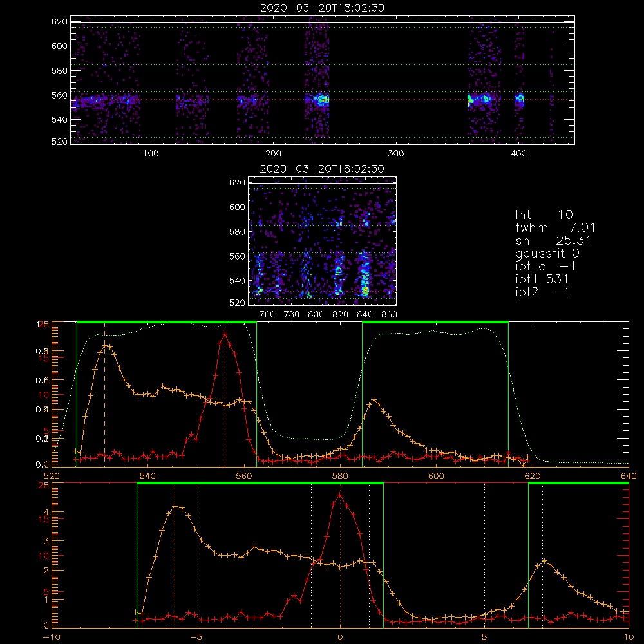The image size is (644, 644).
Task: Click x-axis label 10 of bottom plot
Action: point(629,637)
